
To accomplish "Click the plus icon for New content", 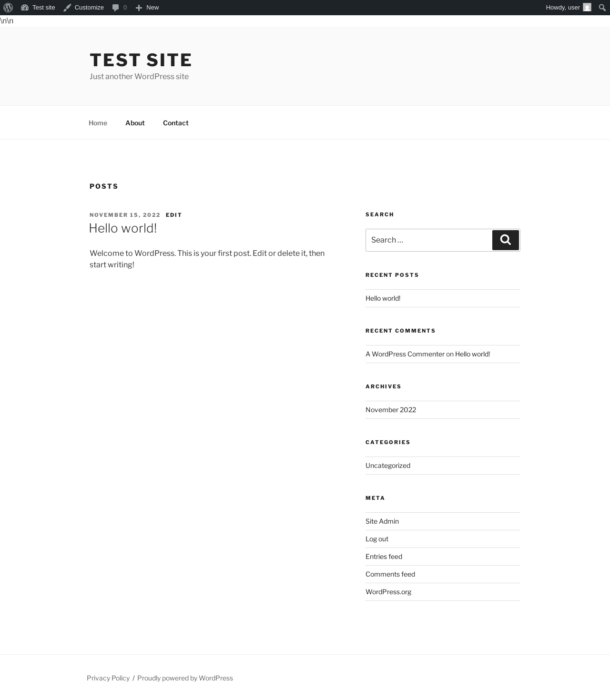I will click(x=139, y=8).
